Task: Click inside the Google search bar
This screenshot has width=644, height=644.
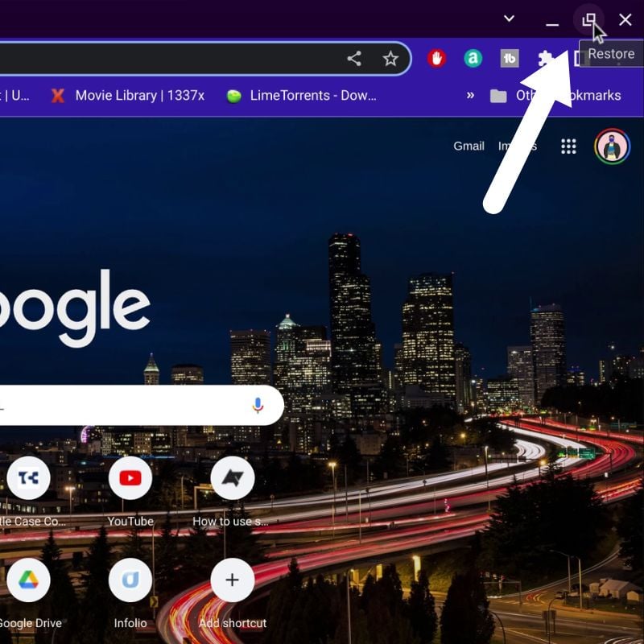Action: click(121, 405)
